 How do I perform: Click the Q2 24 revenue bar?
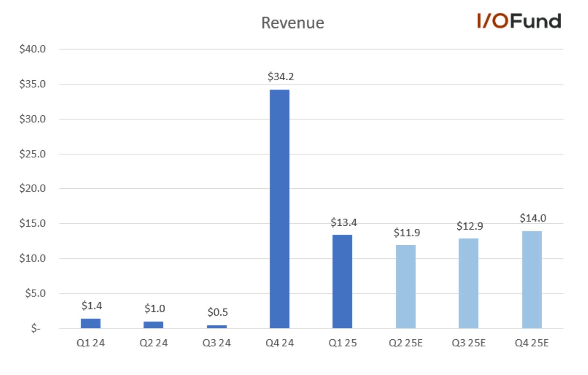click(x=153, y=325)
